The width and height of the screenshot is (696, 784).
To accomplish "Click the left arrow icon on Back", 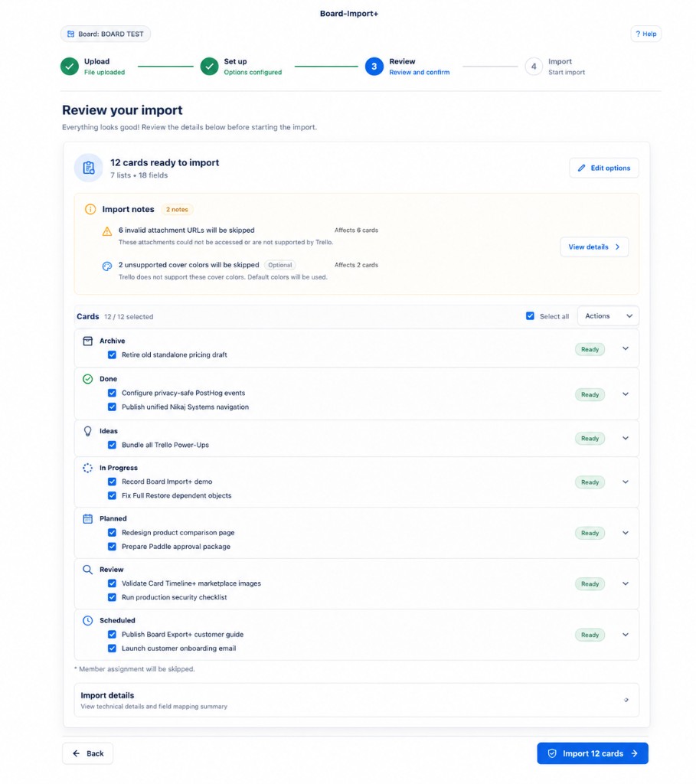I will (x=76, y=753).
